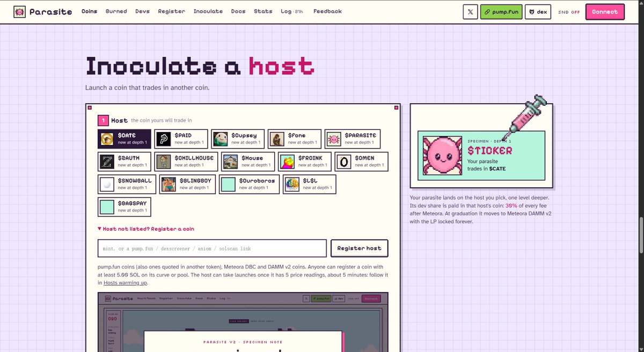
Task: Open the X social link button
Action: pos(470,12)
